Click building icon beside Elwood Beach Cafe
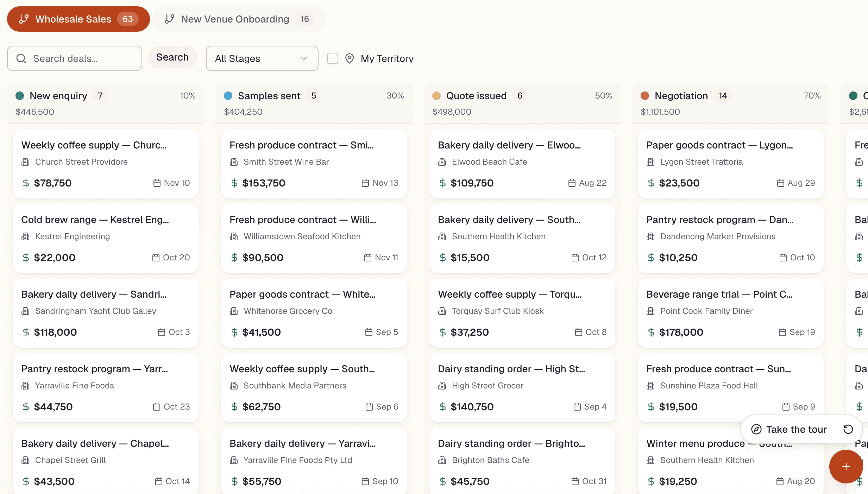Screen dimensions: 868x494 click(442, 162)
